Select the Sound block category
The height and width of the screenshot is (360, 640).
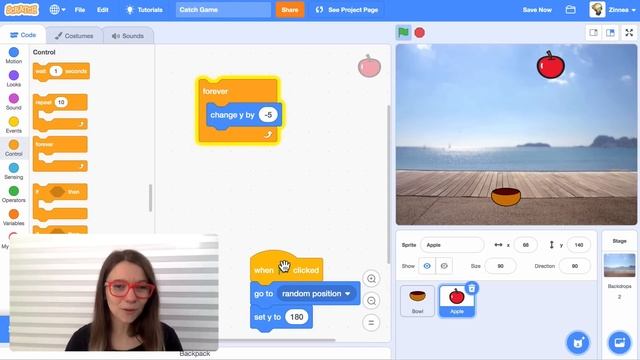13,102
